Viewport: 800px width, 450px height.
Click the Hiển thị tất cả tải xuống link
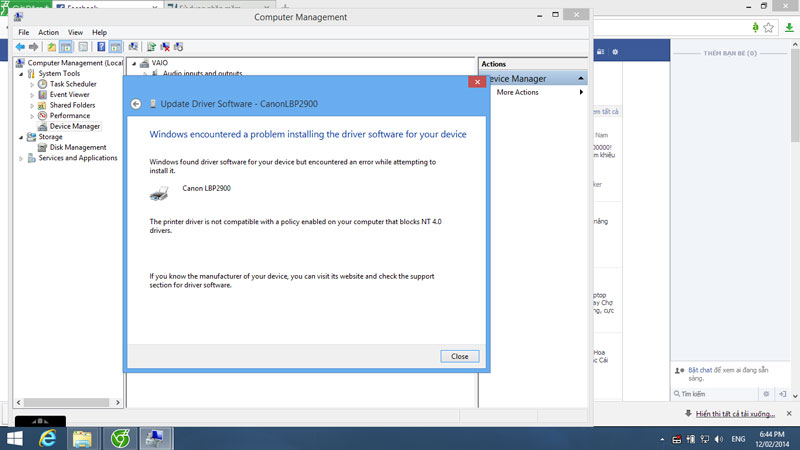(735, 414)
